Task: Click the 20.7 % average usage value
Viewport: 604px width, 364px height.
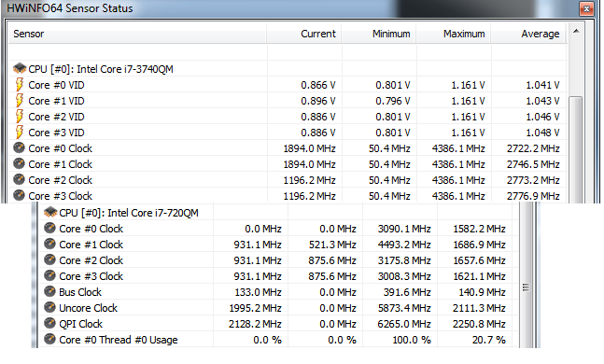Action: [489, 340]
